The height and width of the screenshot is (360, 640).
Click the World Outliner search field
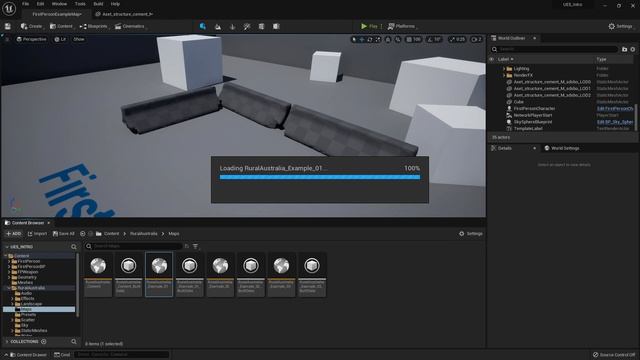(555, 49)
